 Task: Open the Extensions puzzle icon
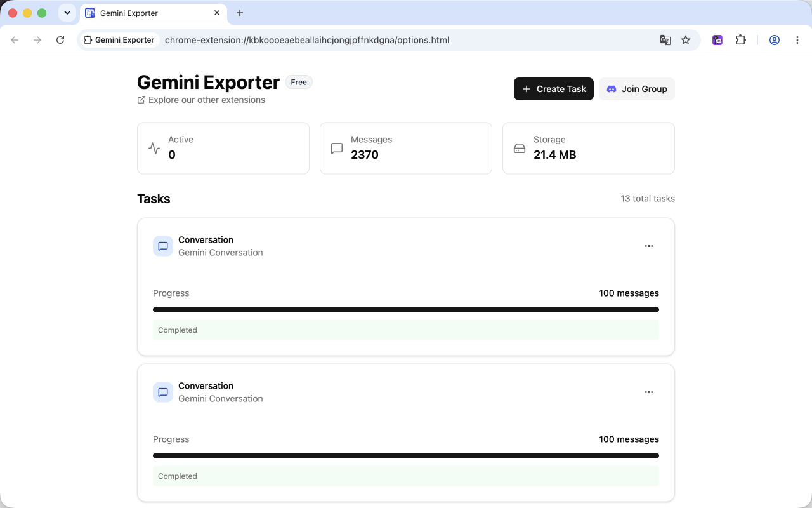(x=740, y=40)
